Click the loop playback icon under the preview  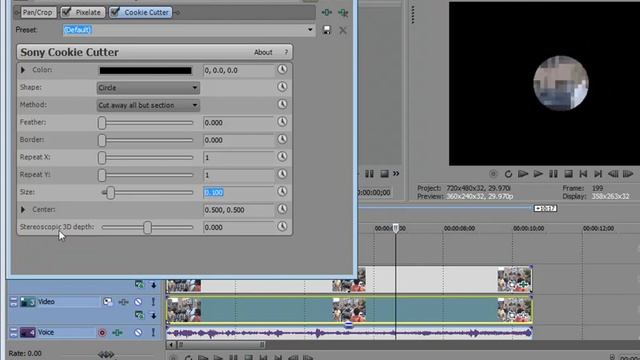point(508,174)
